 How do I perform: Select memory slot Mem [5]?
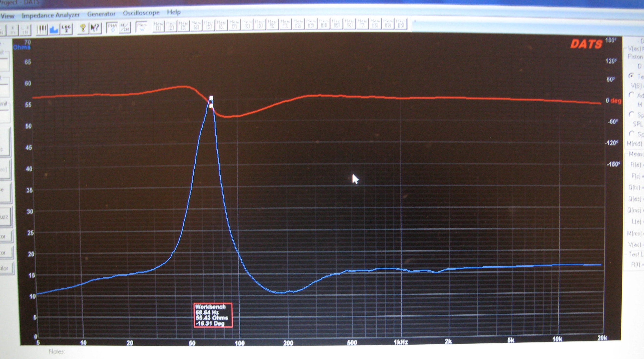click(x=209, y=25)
